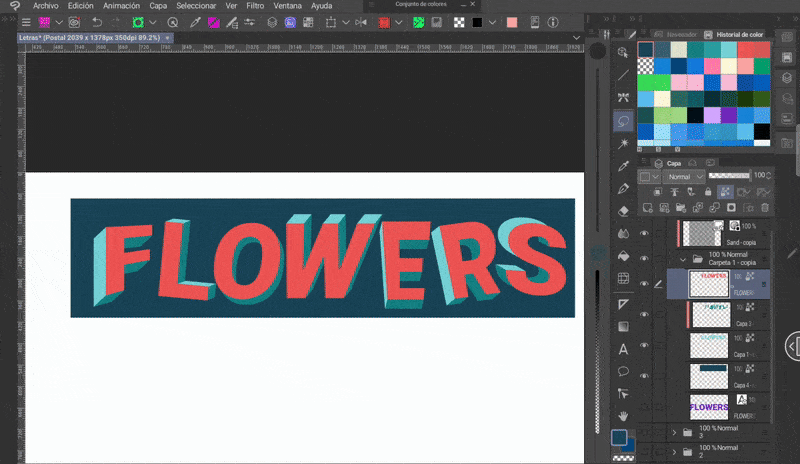The width and height of the screenshot is (800, 464).
Task: Select the triangle Ruler tool
Action: (623, 304)
